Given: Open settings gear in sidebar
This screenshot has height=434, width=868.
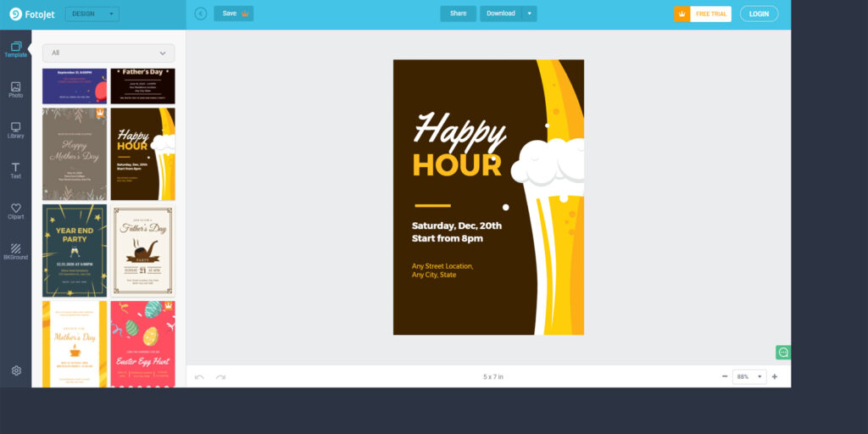Looking at the screenshot, I should coord(16,370).
